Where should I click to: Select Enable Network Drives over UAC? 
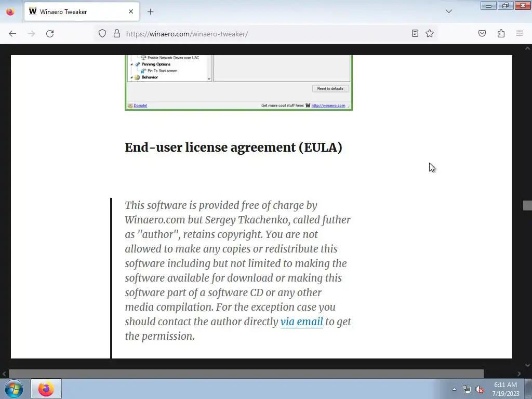[173, 58]
